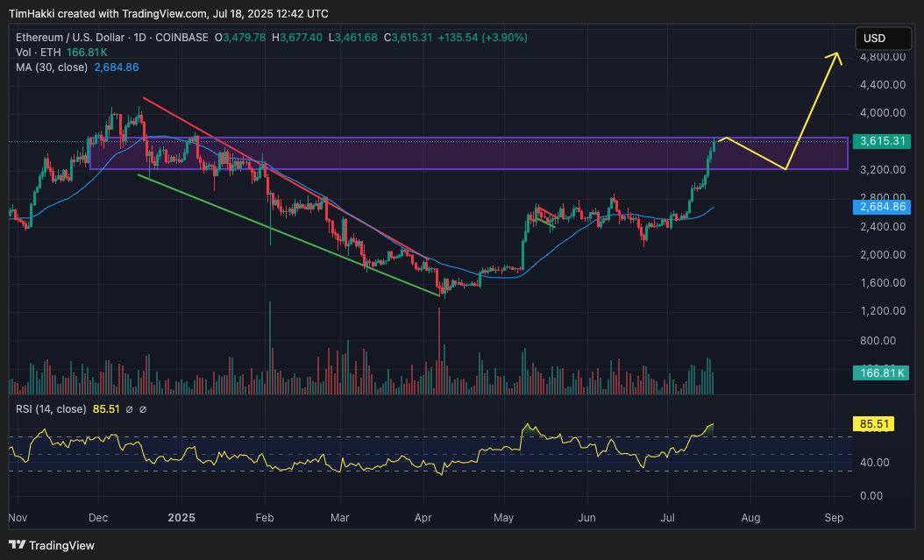This screenshot has width=924, height=560.
Task: Select the green descending support trendline
Action: [x=288, y=235]
